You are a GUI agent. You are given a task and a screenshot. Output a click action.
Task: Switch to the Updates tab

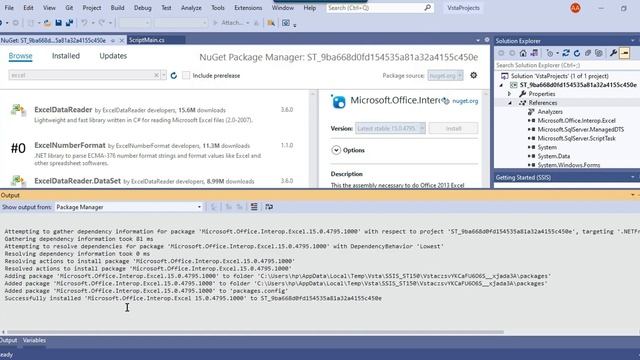point(113,56)
